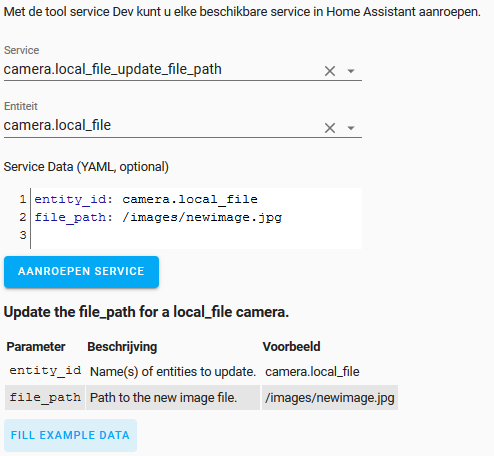Click the Parameter column header
This screenshot has width=494, height=456.
click(x=36, y=347)
